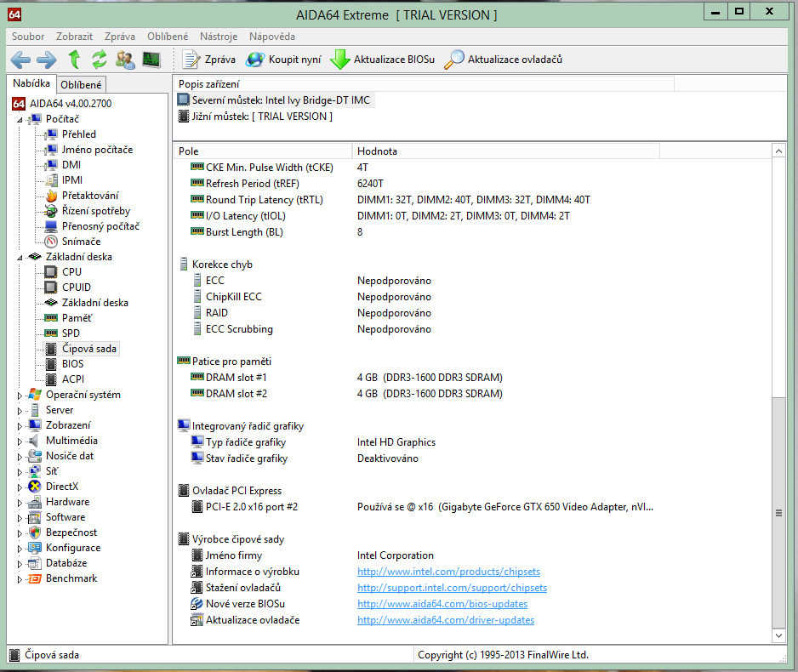This screenshot has width=798, height=672.
Task: Open the Soubor menu
Action: pyautogui.click(x=28, y=37)
